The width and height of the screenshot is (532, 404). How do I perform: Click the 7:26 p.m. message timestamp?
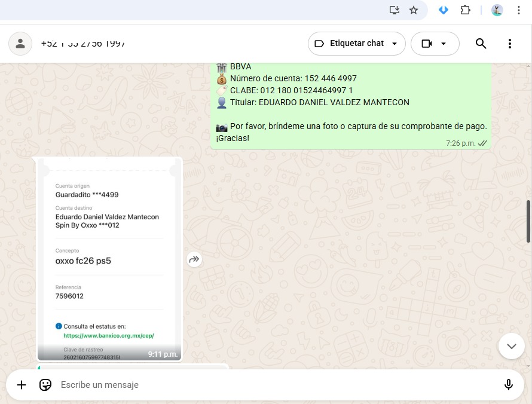pos(460,143)
